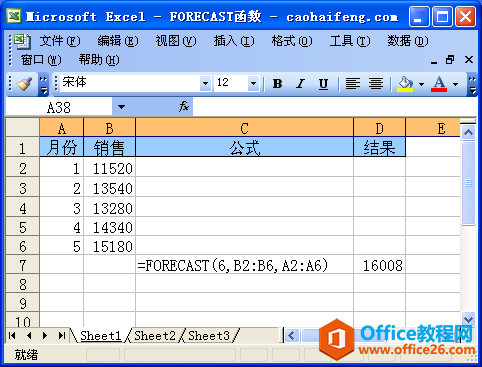Click vertical scrollbar down arrow
482x367 pixels.
468,320
